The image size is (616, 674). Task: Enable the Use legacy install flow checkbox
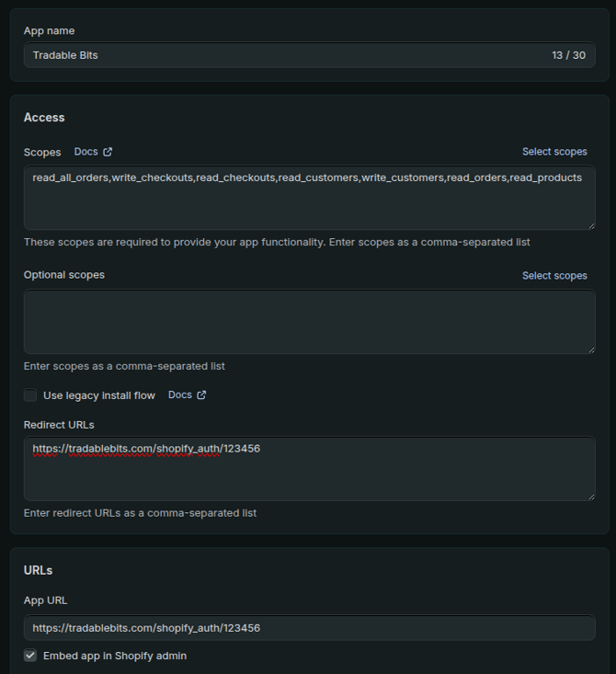coord(30,395)
